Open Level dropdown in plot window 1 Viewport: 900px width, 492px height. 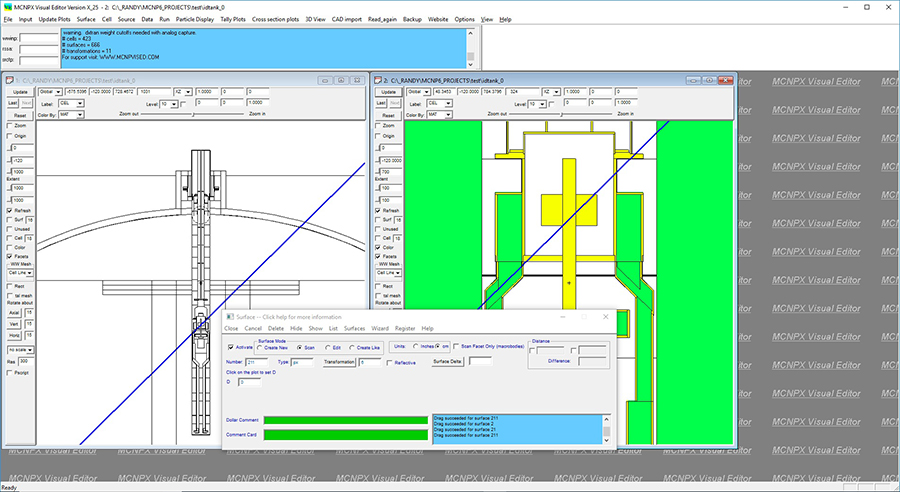click(174, 104)
